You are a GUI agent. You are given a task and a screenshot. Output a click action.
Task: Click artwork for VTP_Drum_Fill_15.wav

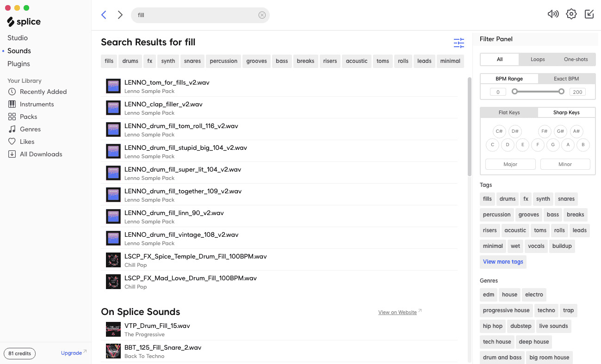tap(113, 329)
